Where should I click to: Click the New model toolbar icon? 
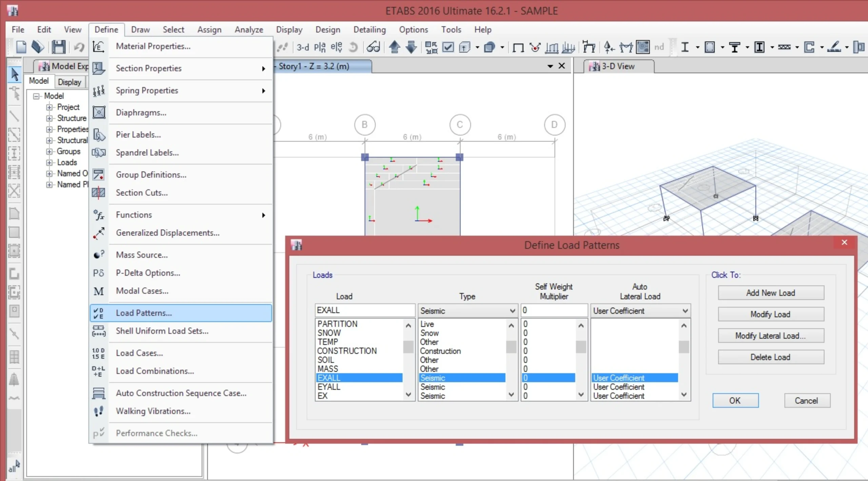tap(21, 47)
